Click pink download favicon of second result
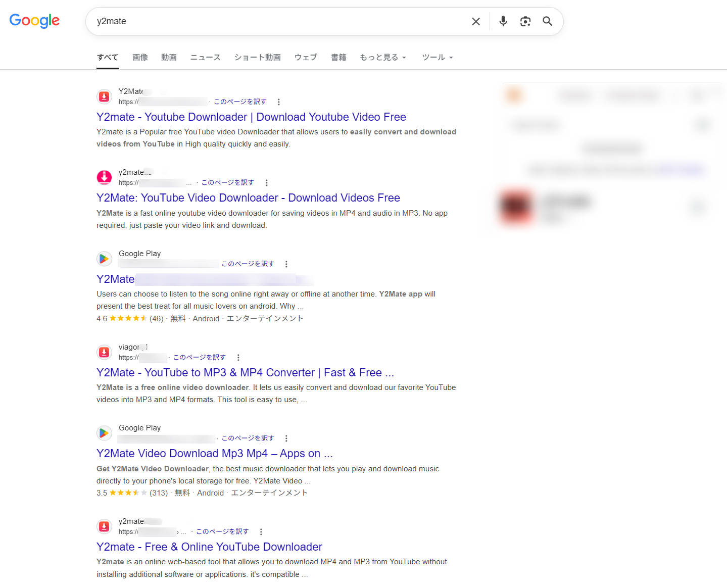 click(104, 177)
